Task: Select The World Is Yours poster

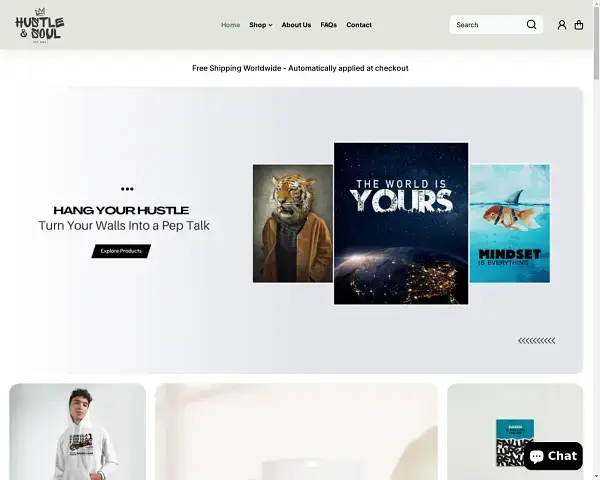Action: click(x=400, y=223)
